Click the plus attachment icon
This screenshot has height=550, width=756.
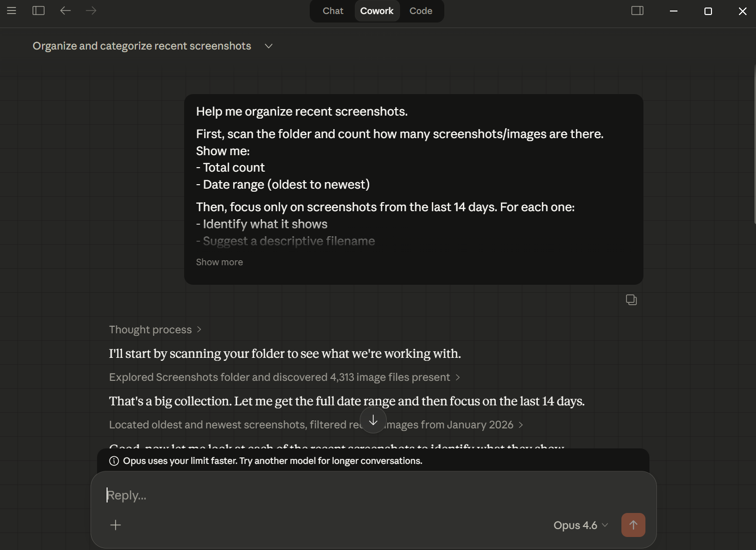116,525
